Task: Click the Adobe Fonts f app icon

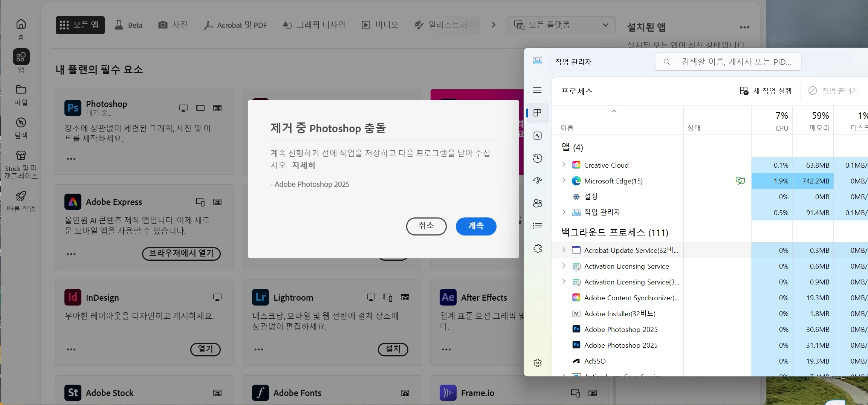Action: (260, 393)
